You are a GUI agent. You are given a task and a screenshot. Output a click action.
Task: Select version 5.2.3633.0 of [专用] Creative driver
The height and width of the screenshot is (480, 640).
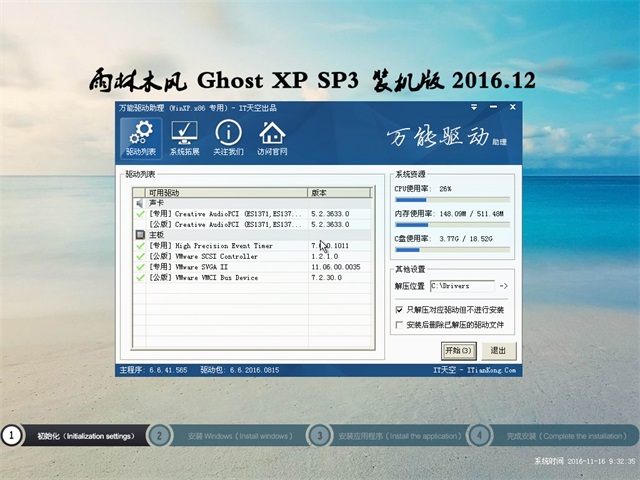pyautogui.click(x=330, y=214)
